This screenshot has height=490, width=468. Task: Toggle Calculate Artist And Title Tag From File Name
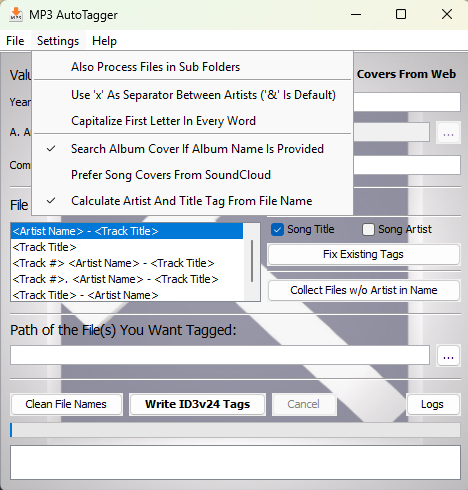pos(193,201)
